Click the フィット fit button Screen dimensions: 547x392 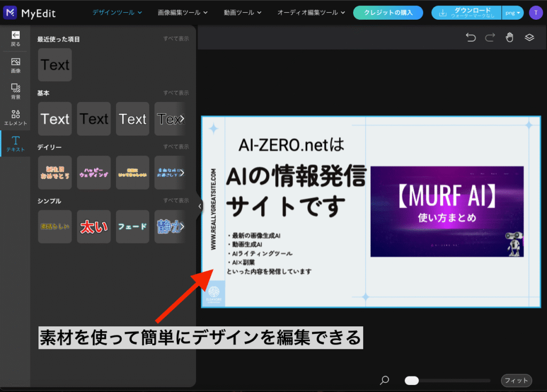click(x=517, y=380)
